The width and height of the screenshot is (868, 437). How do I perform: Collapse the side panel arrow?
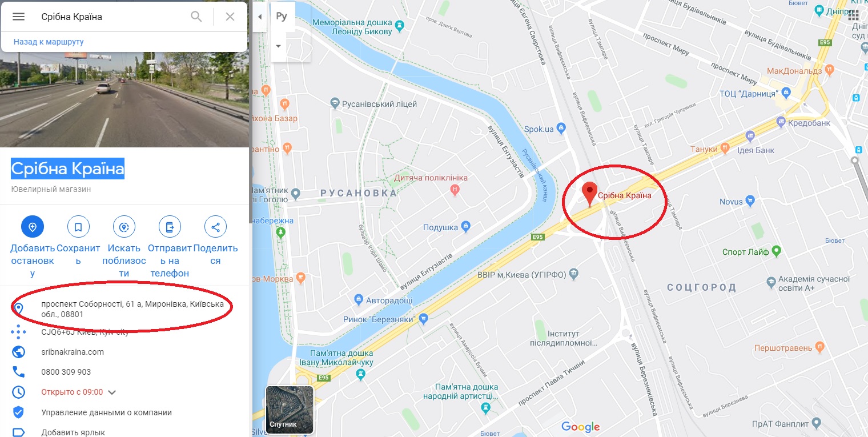(x=260, y=17)
